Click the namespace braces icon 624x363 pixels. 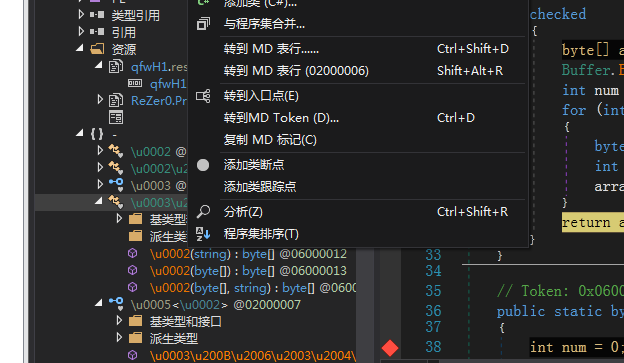click(x=97, y=134)
